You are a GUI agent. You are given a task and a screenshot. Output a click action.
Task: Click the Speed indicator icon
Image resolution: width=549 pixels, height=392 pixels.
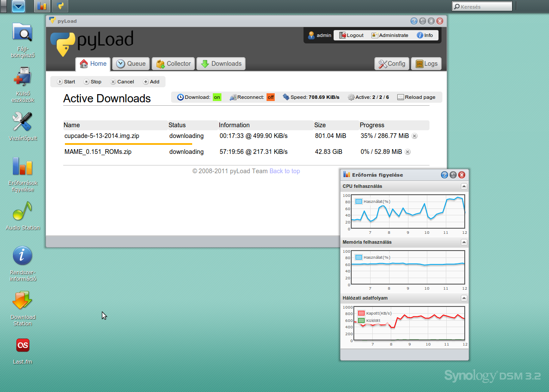[286, 97]
